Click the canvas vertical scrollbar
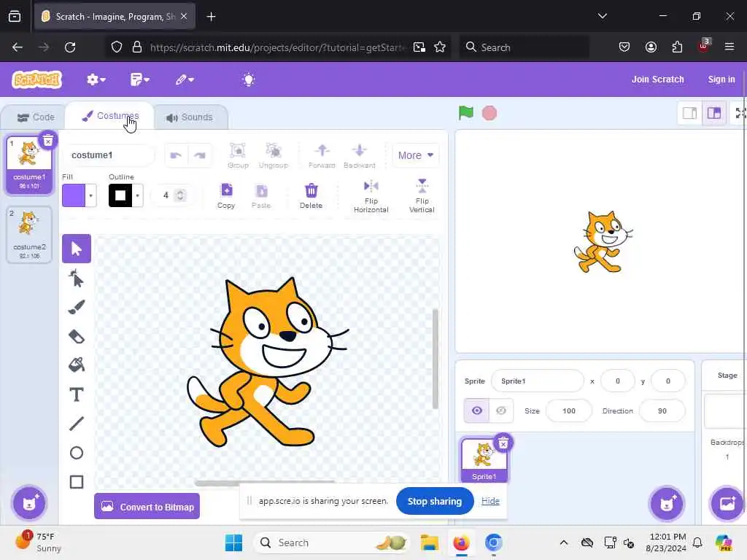The image size is (747, 560). (x=435, y=359)
